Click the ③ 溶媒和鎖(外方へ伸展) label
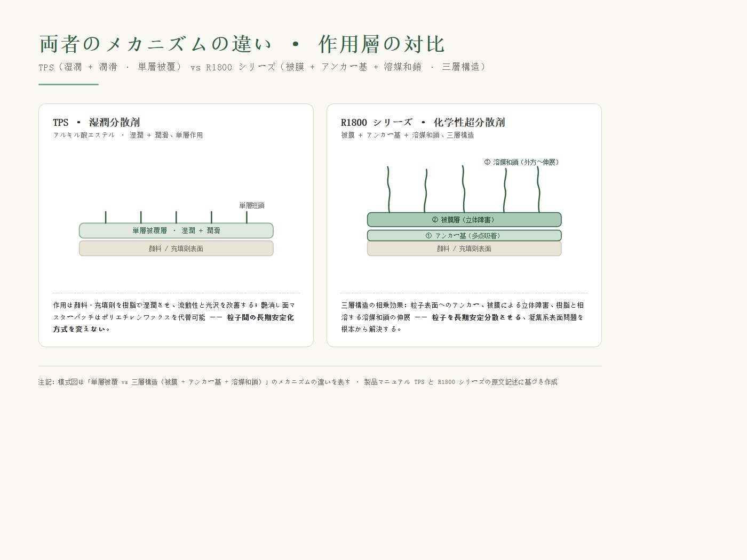 coord(522,162)
